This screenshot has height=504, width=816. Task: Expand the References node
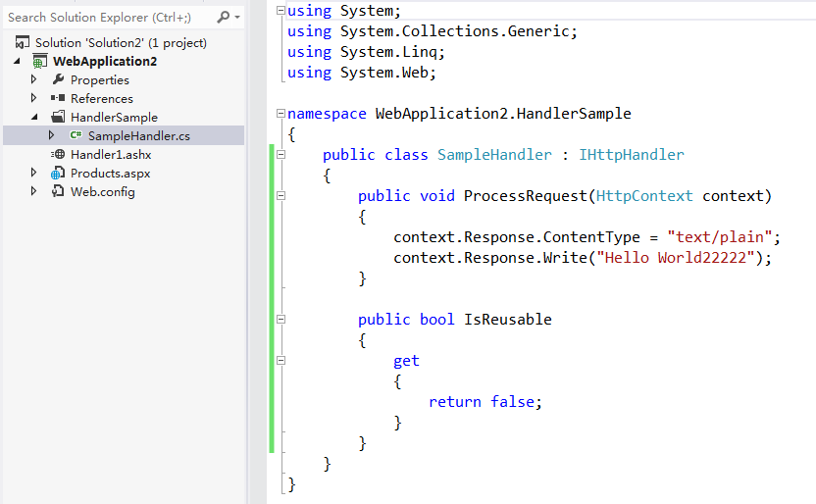[33, 98]
